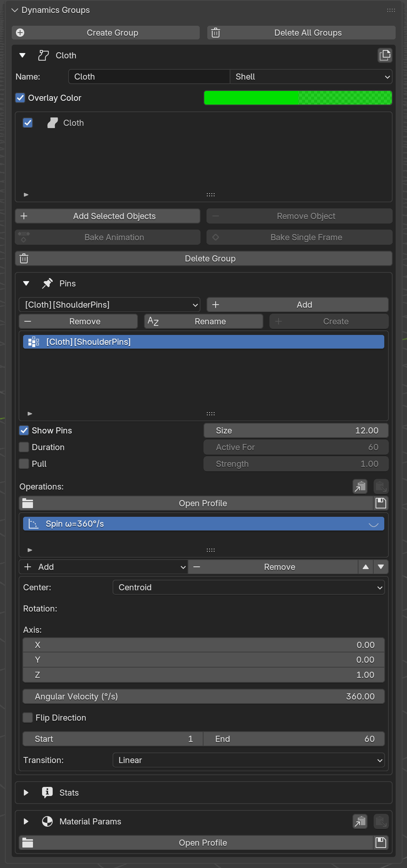This screenshot has width=407, height=868.
Task: Select the Spin ω=360°/s operation row
Action: pos(203,524)
